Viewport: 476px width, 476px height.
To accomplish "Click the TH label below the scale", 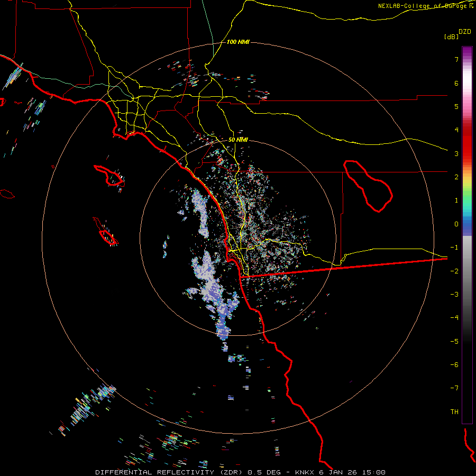I will [x=454, y=412].
